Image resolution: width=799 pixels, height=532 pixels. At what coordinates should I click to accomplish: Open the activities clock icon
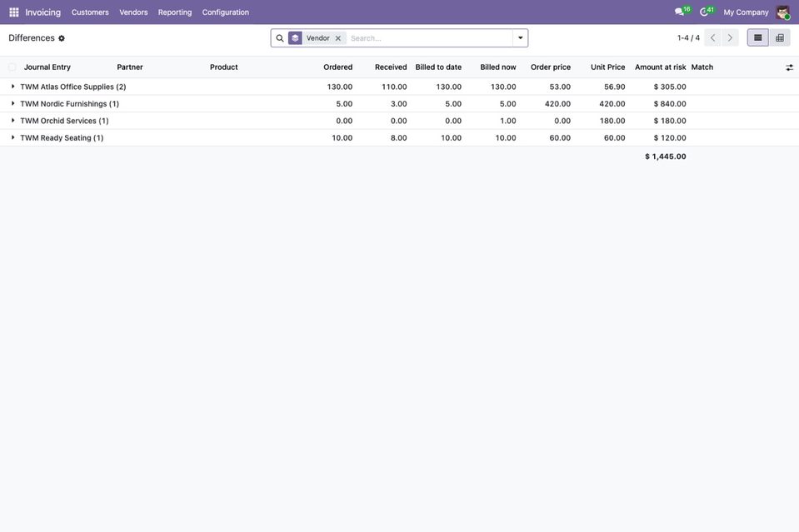coord(704,12)
